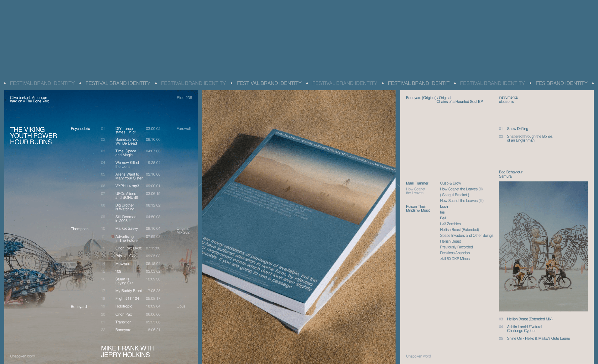Select track 'Someday You Will Be Dead'
The image size is (598, 364).
tap(127, 141)
